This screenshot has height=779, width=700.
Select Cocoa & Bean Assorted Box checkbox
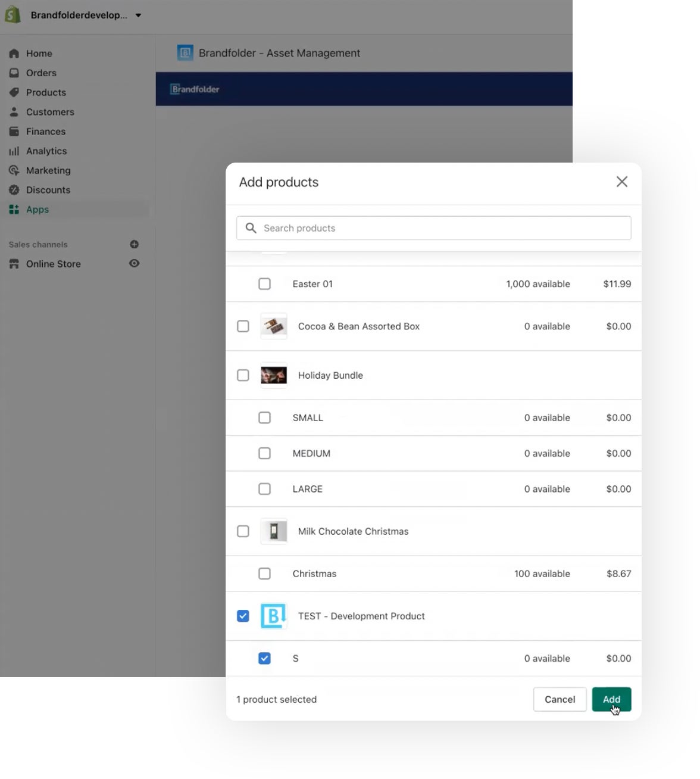(x=243, y=326)
